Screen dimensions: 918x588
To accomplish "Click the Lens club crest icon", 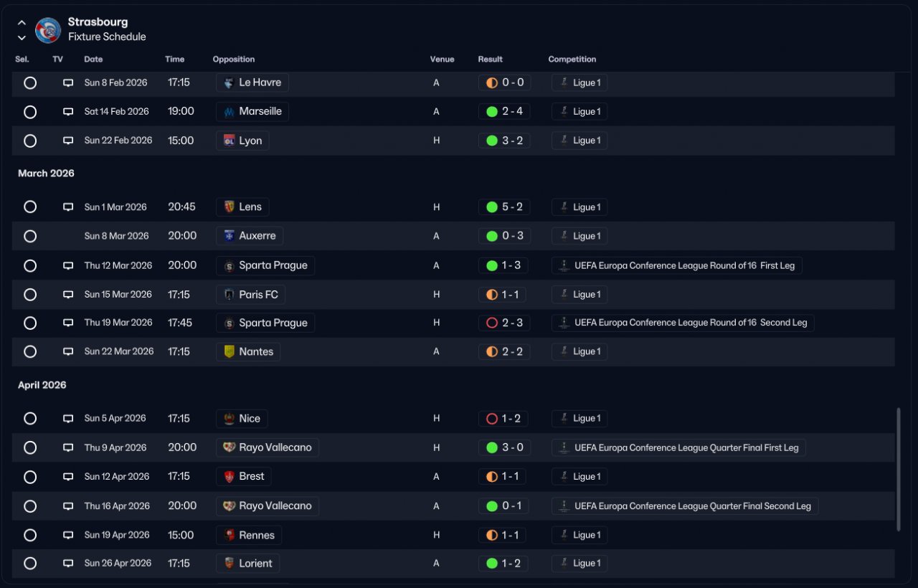I will (229, 207).
